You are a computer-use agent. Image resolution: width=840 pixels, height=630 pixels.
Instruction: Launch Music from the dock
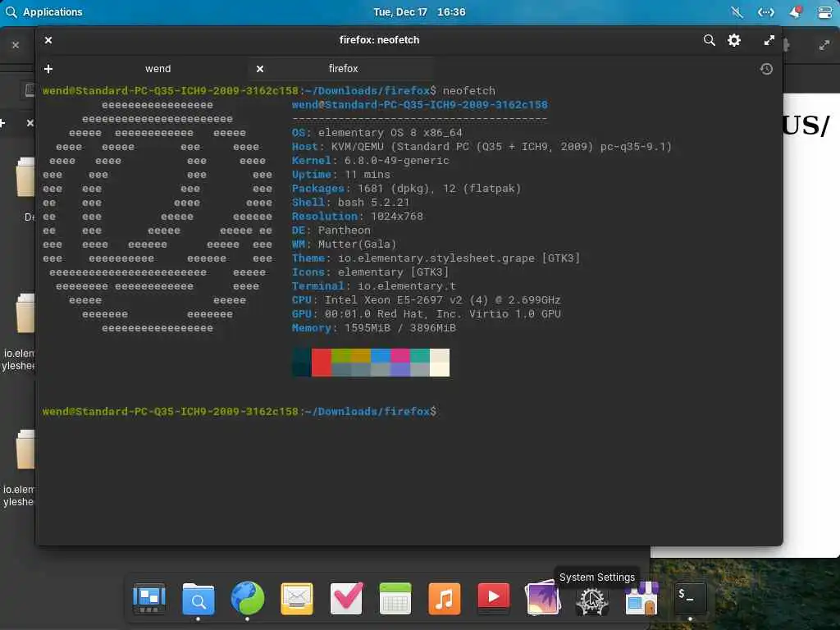444,598
